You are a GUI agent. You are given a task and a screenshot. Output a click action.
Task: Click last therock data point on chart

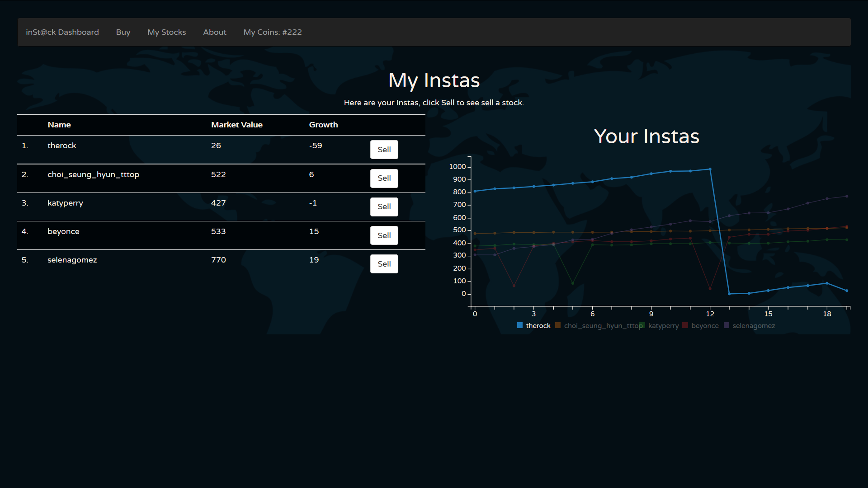click(x=847, y=291)
